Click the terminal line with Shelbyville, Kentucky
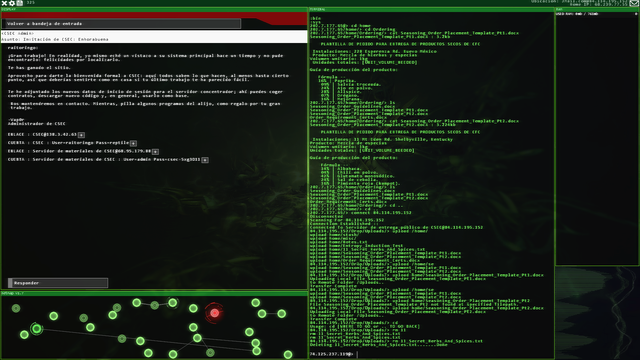Image resolution: width=640 pixels, height=360 pixels. 382,139
